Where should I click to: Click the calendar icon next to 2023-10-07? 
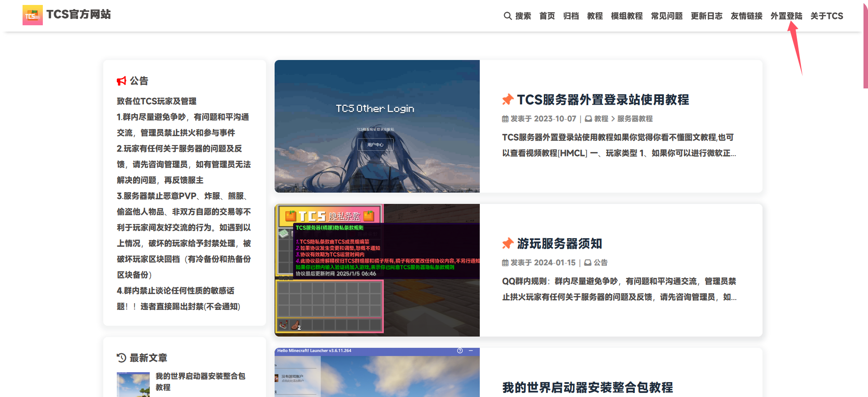click(x=505, y=119)
